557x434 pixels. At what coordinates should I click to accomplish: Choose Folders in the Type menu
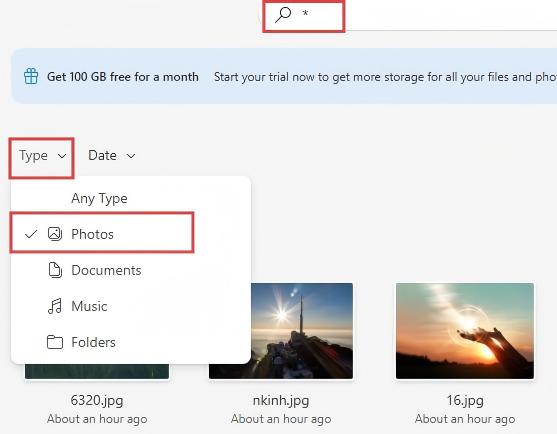131,342
